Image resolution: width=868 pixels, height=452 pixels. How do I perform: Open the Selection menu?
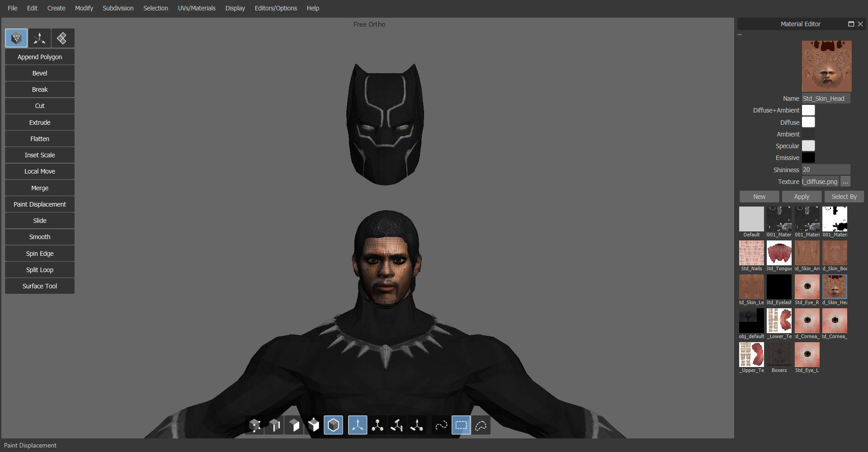(x=156, y=8)
